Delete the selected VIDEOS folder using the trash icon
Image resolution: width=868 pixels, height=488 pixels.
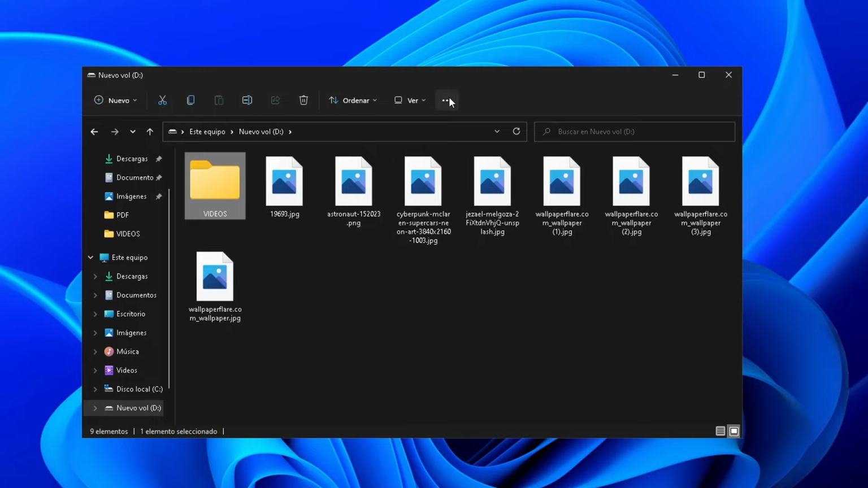point(303,100)
